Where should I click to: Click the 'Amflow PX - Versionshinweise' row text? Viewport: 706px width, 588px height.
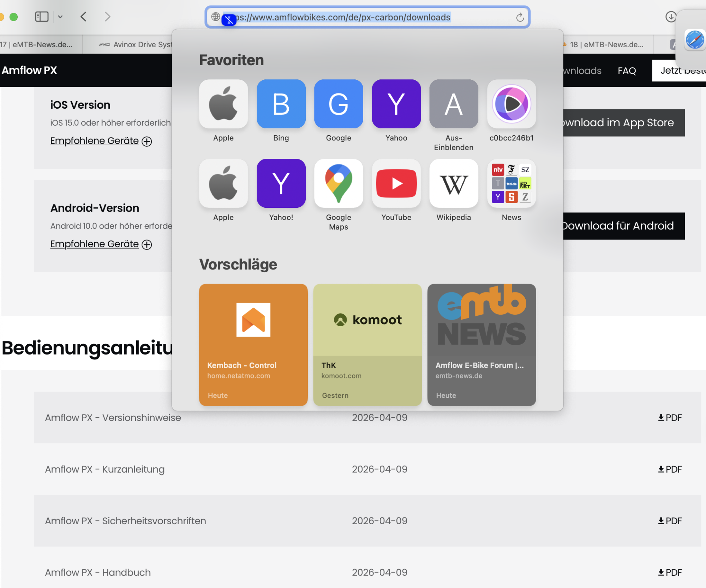113,418
